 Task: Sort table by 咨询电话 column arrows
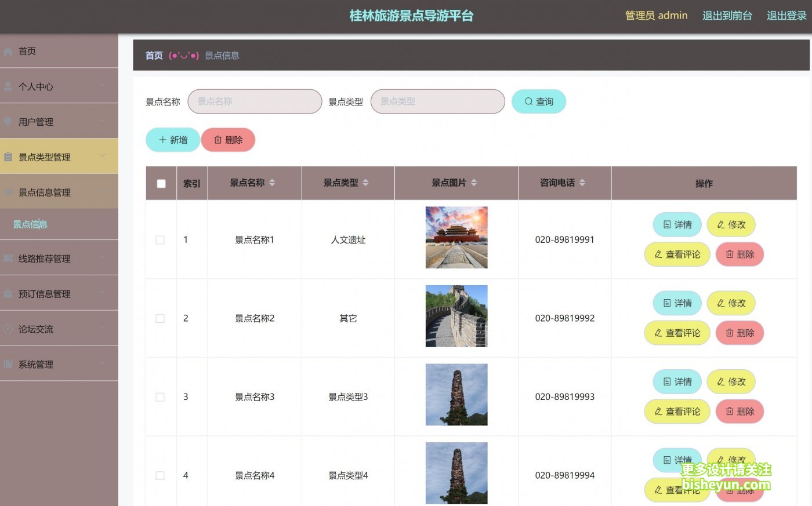583,183
